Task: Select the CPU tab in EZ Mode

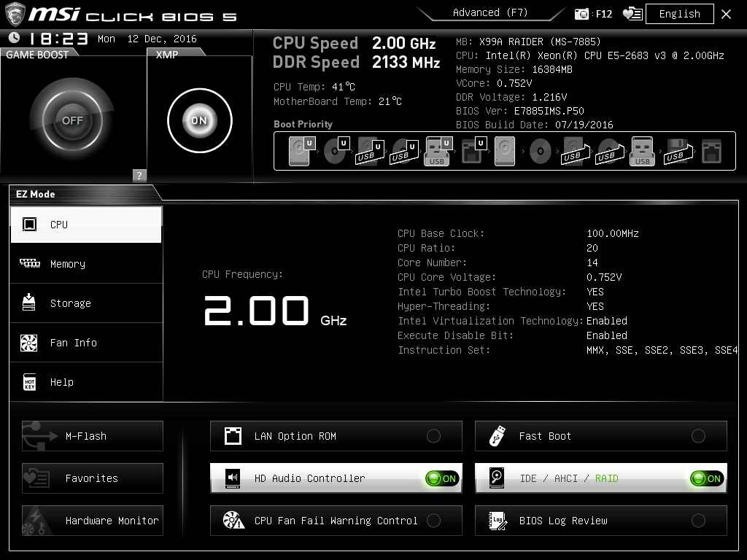Action: (x=86, y=225)
